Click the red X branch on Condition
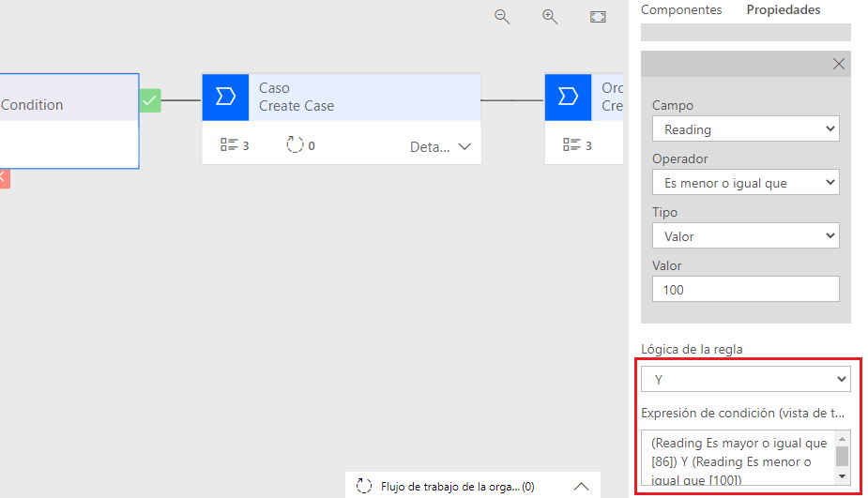The height and width of the screenshot is (498, 868). click(5, 178)
